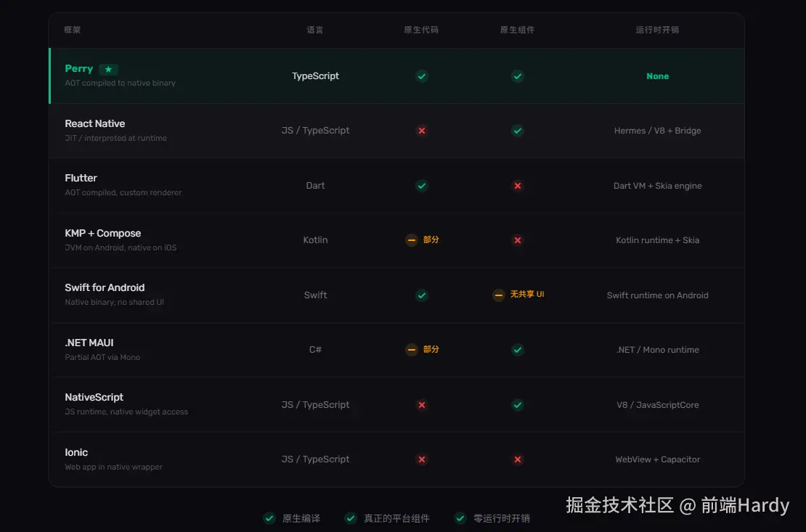
Task: Click Perry's native code green checkmark
Action: 421,76
